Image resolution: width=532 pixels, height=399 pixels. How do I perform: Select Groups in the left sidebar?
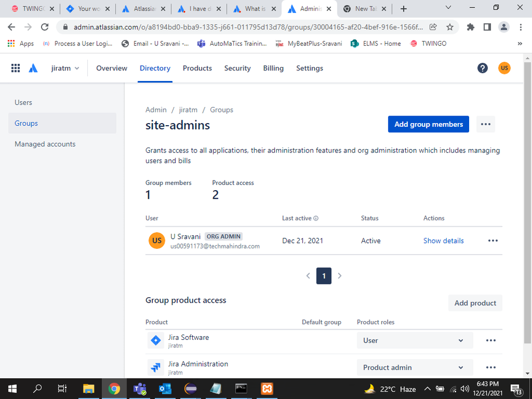(x=62, y=123)
